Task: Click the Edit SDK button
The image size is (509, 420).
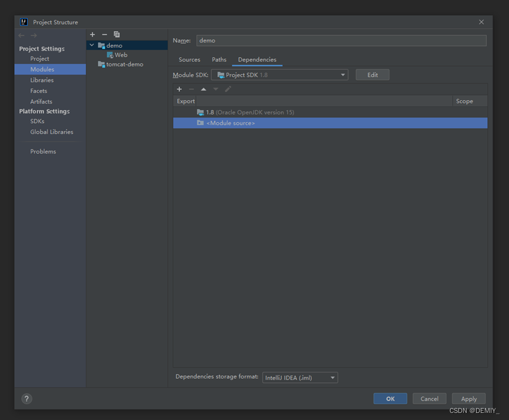Action: [x=372, y=75]
